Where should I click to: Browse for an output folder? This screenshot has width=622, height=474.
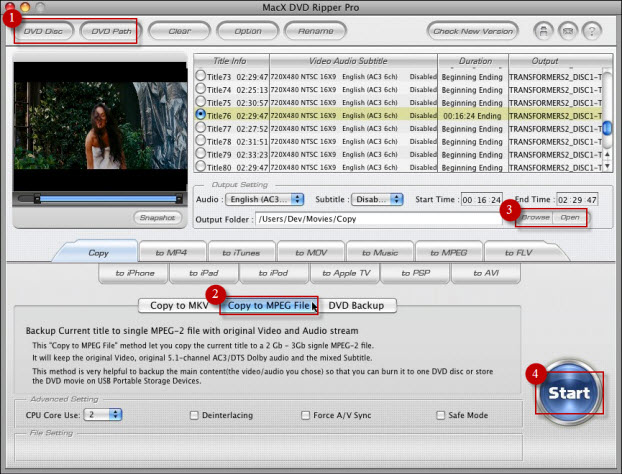coord(535,217)
